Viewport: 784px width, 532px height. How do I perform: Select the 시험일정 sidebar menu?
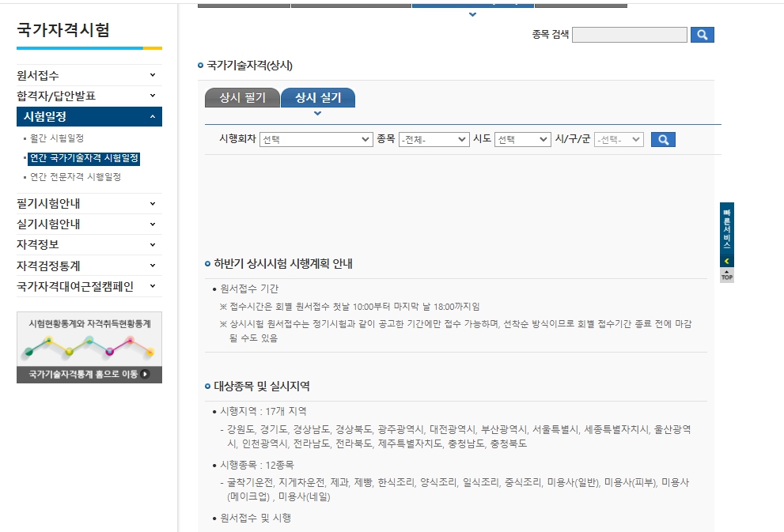pos(89,116)
